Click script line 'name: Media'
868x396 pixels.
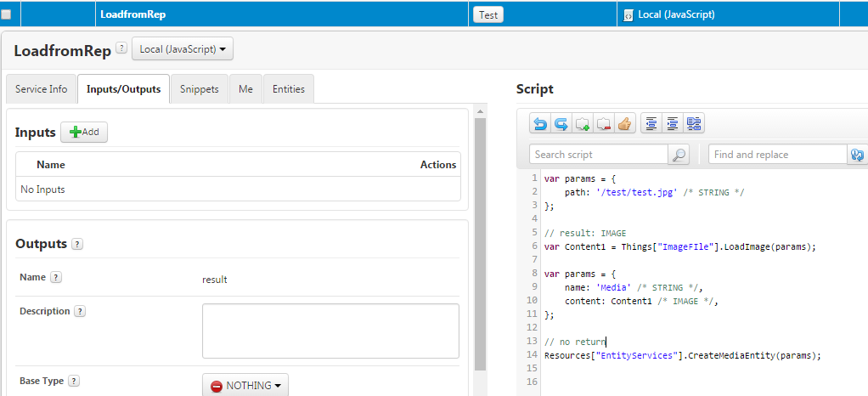(634, 287)
